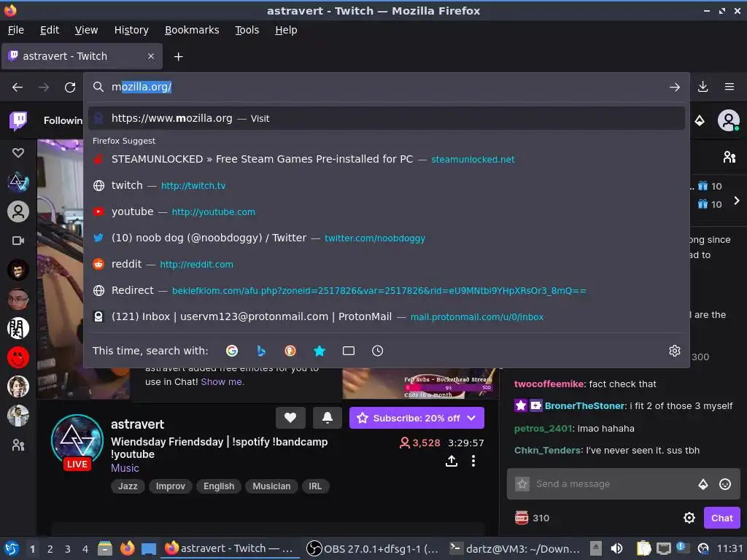Pick the twitch http://twitch.tv suggestion
Viewport: 747px width, 560px height.
pyautogui.click(x=387, y=185)
